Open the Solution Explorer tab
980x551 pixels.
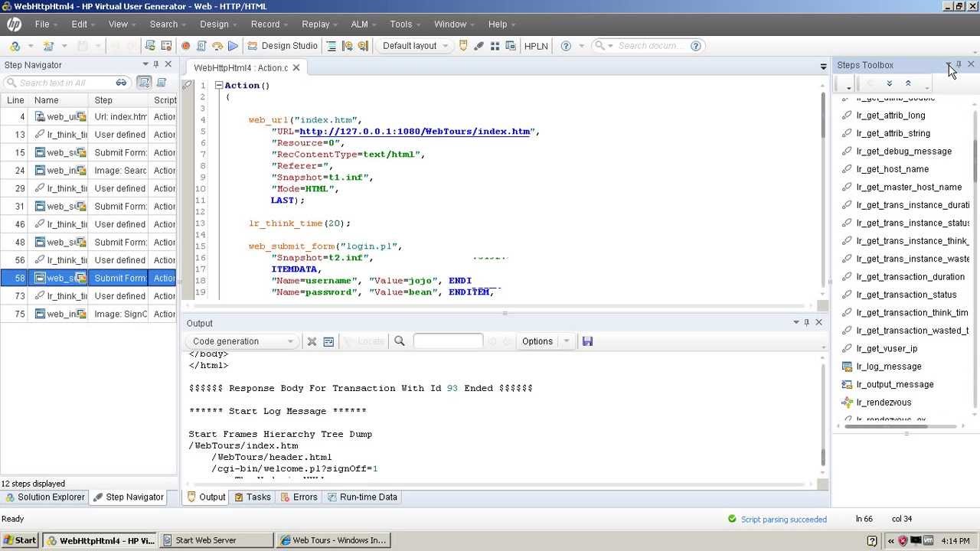click(44, 497)
